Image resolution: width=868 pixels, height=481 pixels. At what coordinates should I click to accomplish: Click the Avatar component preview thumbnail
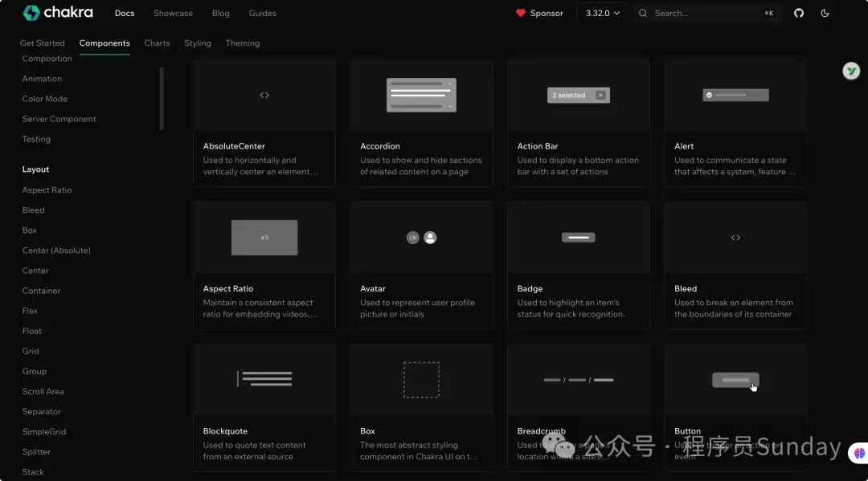(x=421, y=237)
